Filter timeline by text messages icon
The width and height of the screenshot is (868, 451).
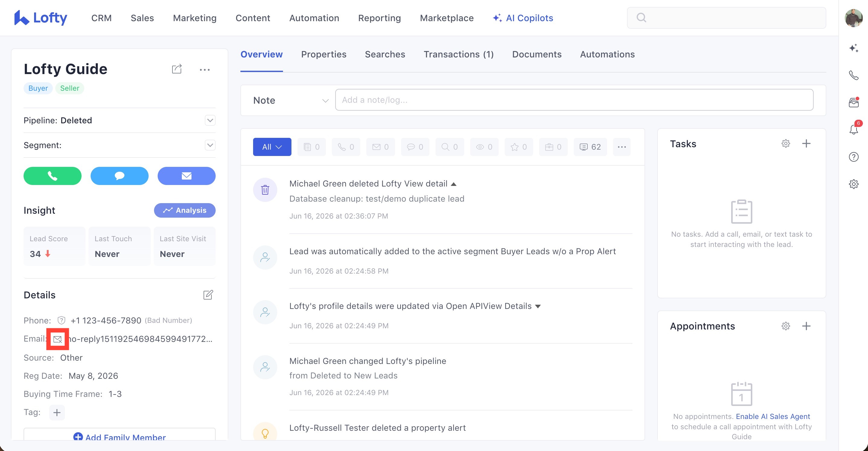click(415, 147)
